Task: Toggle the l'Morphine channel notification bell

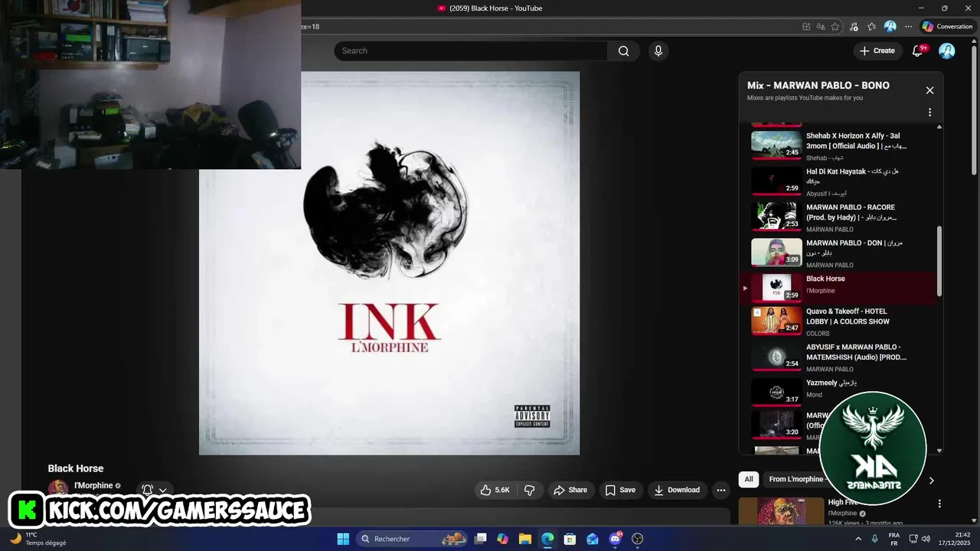Action: click(x=148, y=490)
